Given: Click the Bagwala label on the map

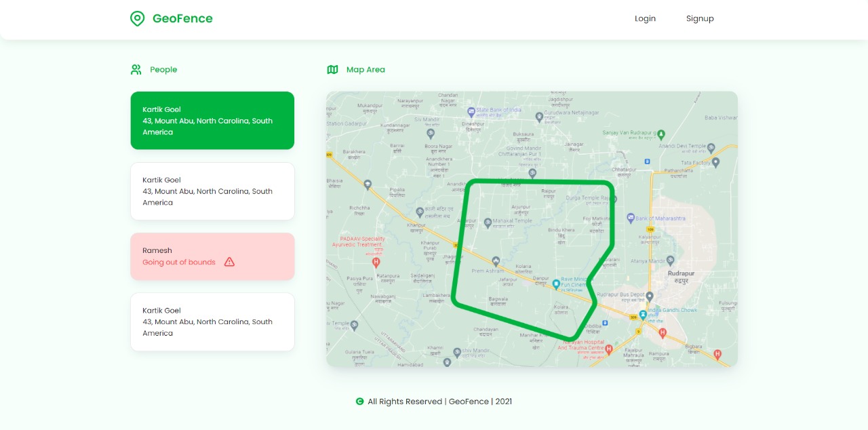Looking at the screenshot, I should [498, 298].
